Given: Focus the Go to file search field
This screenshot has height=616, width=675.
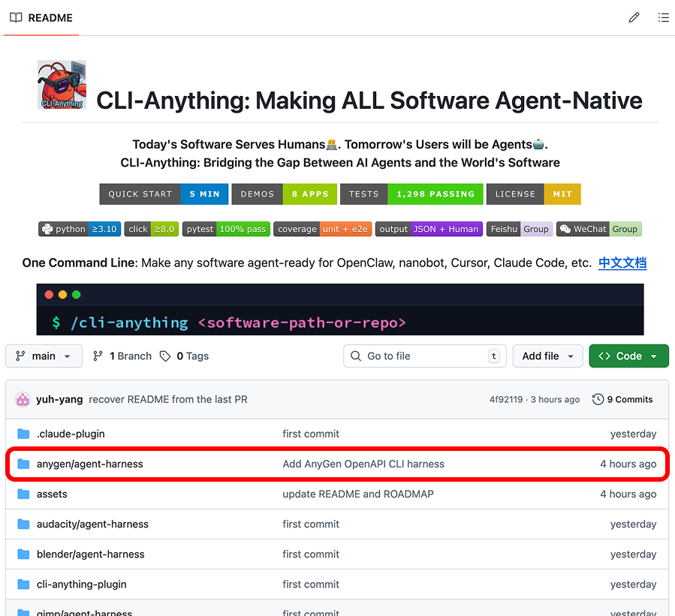Looking at the screenshot, I should (x=425, y=356).
